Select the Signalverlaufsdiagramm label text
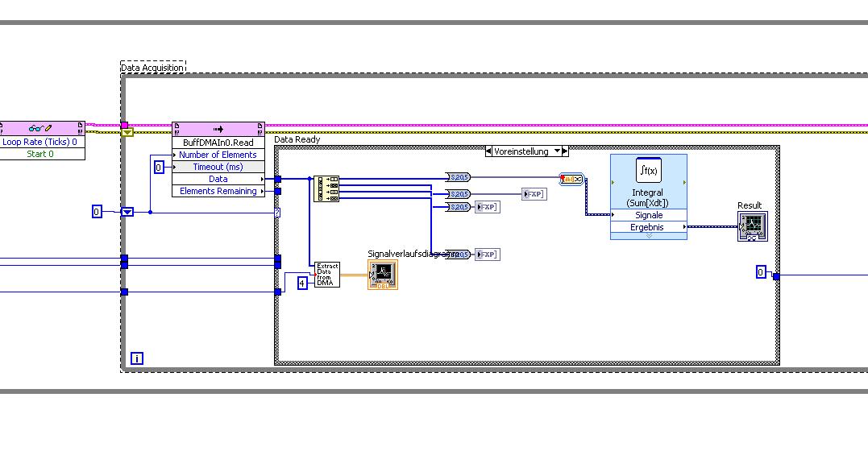The image size is (868, 476). click(x=413, y=254)
